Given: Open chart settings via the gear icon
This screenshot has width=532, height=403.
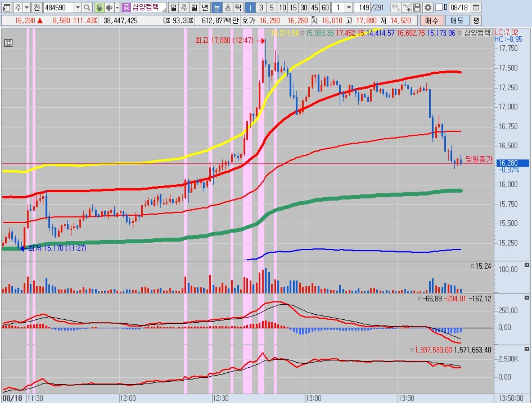Looking at the screenshot, I should point(428,7).
